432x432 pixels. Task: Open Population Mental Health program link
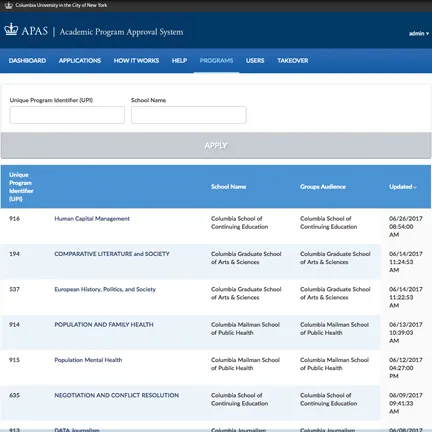coord(88,360)
